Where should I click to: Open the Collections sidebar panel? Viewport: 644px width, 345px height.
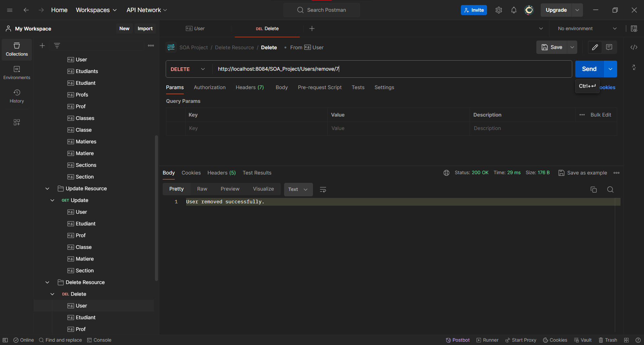click(x=17, y=50)
